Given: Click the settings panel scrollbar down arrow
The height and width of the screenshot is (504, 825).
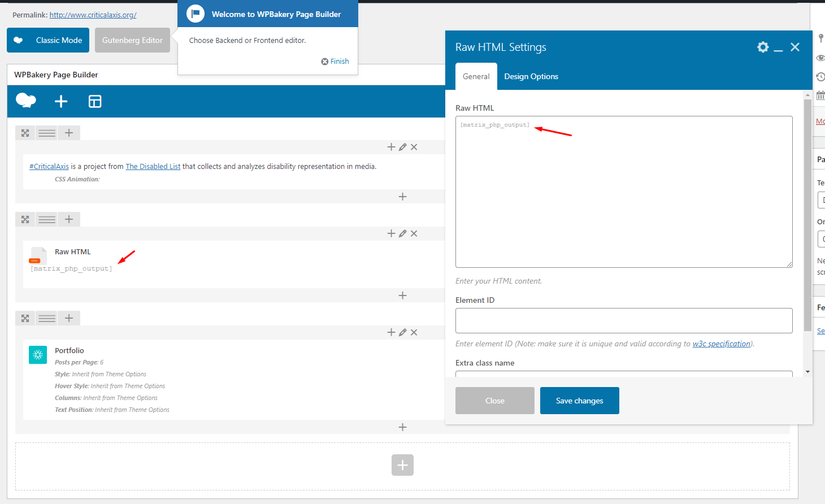Looking at the screenshot, I should [807, 372].
